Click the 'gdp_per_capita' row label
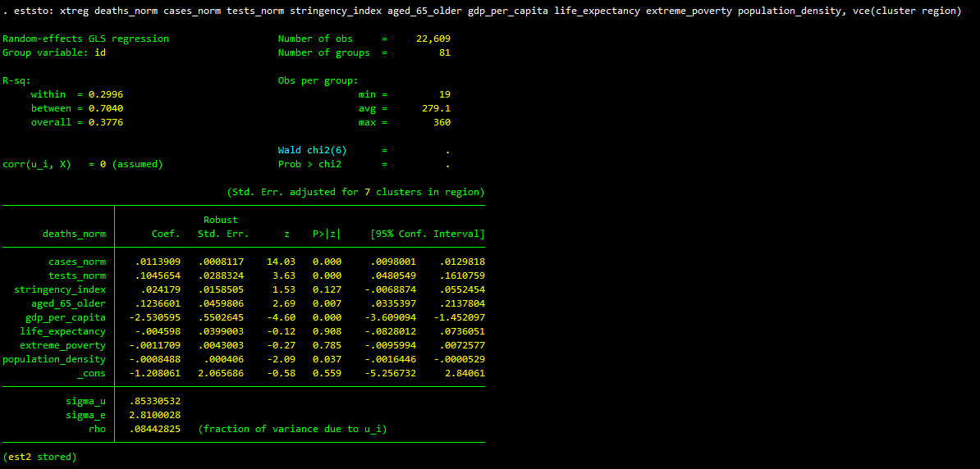Screen dimensions: 980x469 66,318
